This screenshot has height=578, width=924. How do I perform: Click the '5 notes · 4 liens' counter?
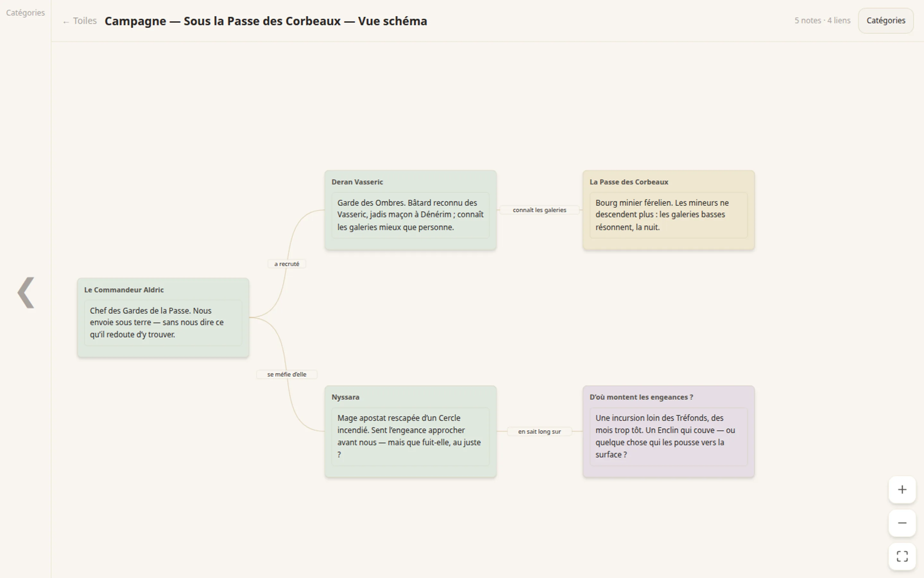click(x=822, y=21)
